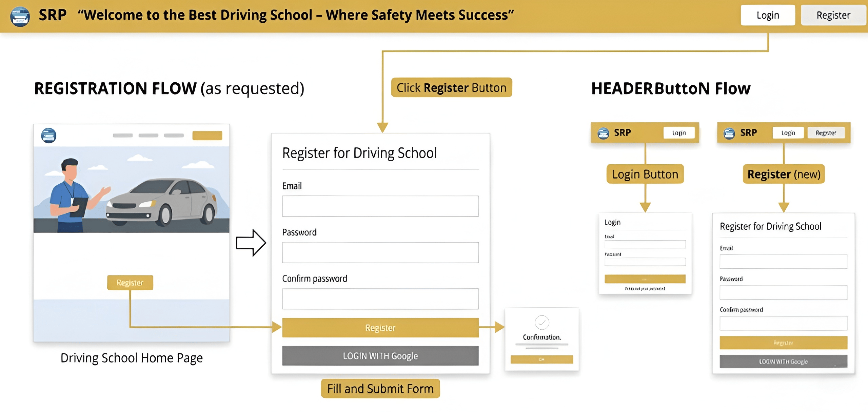This screenshot has width=868, height=412.
Task: Click the Confirm password field in the registration form
Action: (380, 298)
